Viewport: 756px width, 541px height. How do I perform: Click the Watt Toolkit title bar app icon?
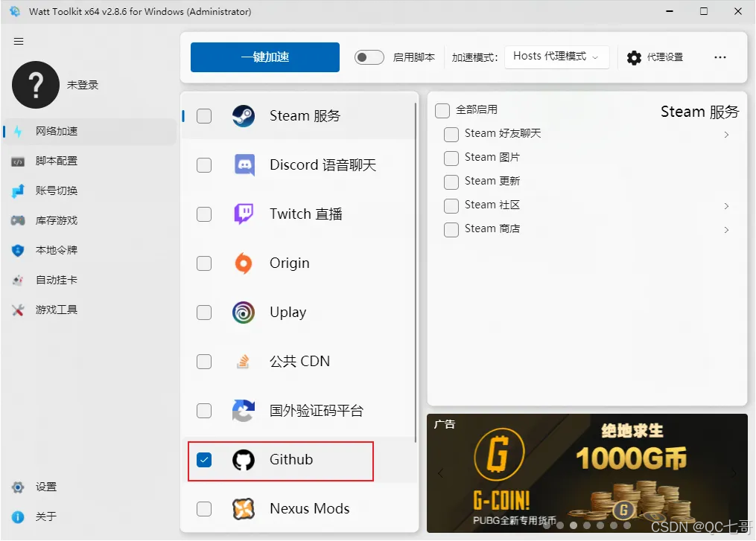(x=15, y=11)
